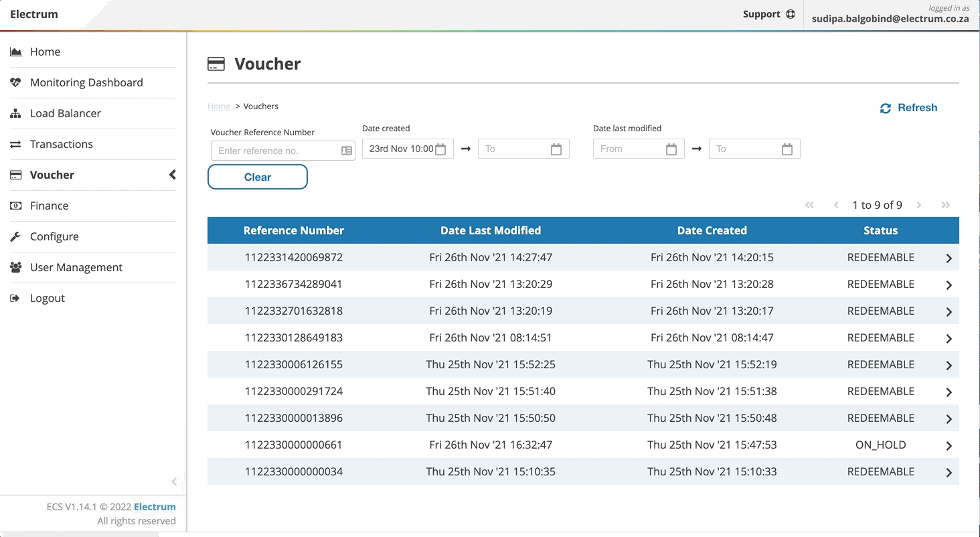
Task: Open calendar for Date last modified From
Action: point(671,149)
